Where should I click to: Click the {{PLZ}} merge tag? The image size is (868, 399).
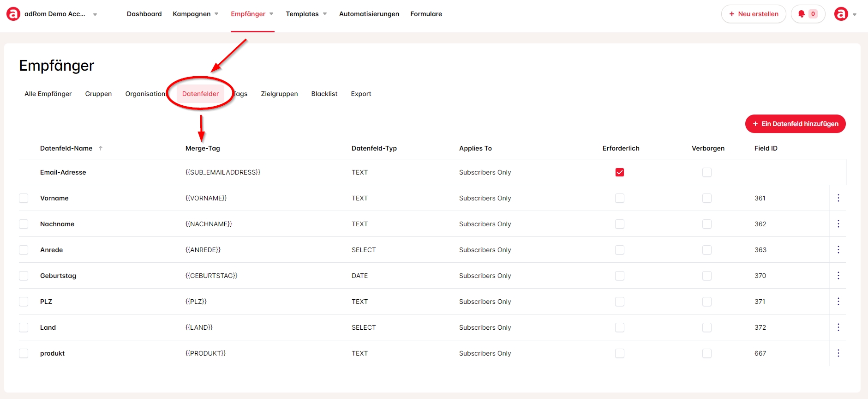point(196,302)
